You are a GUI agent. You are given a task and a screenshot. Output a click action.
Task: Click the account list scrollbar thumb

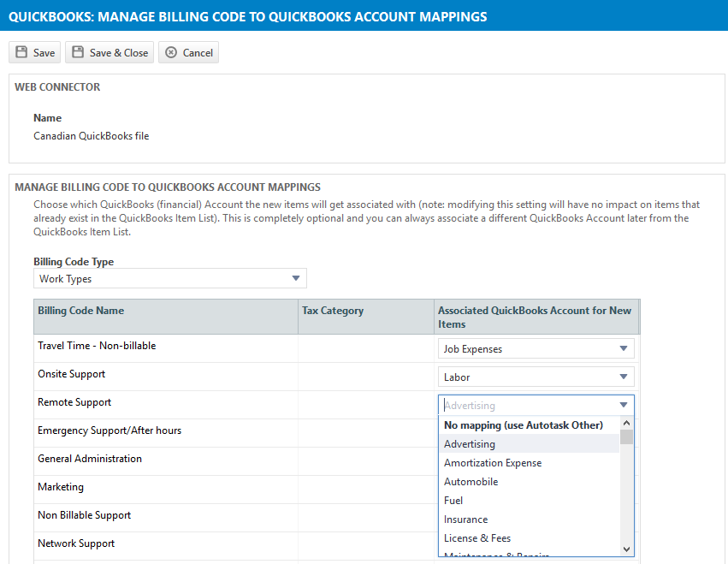(626, 437)
